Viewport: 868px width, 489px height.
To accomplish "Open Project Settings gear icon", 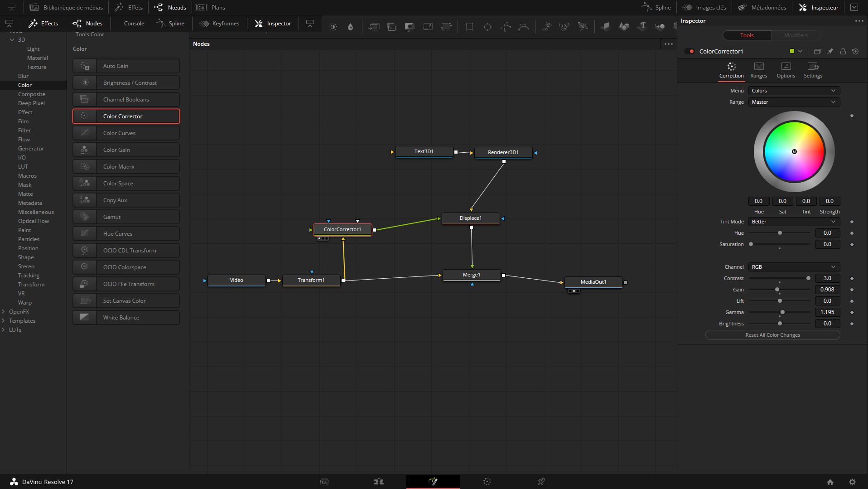I will click(x=852, y=482).
